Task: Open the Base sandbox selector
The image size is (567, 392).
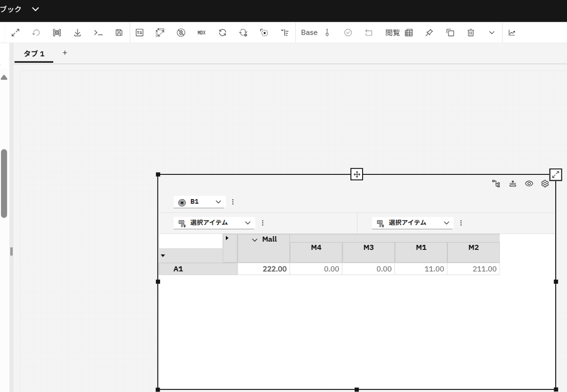Action: [x=315, y=32]
